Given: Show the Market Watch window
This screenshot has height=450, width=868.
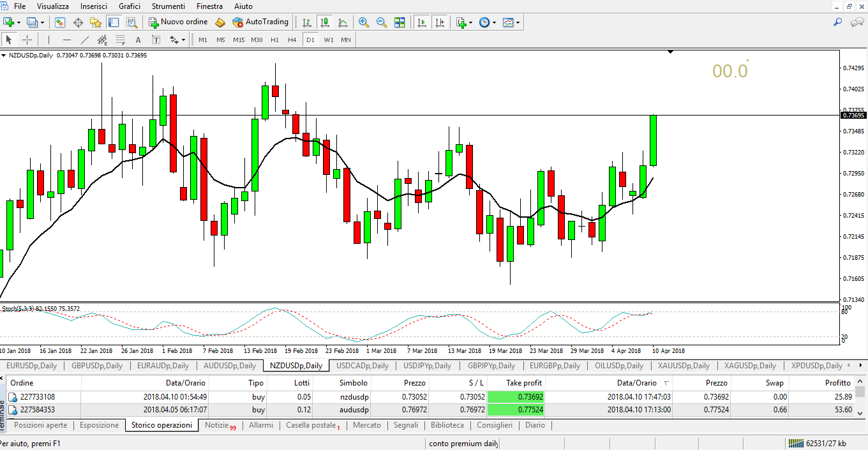Looking at the screenshot, I should (60, 22).
